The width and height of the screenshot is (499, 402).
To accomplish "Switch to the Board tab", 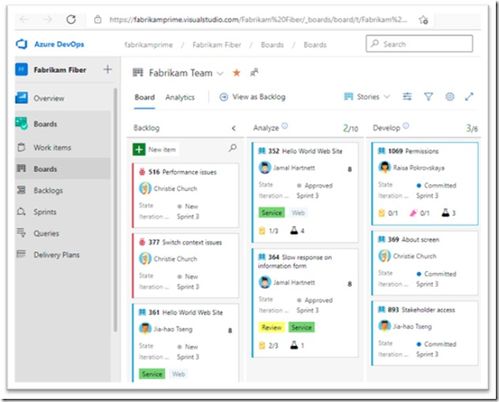I will point(145,97).
